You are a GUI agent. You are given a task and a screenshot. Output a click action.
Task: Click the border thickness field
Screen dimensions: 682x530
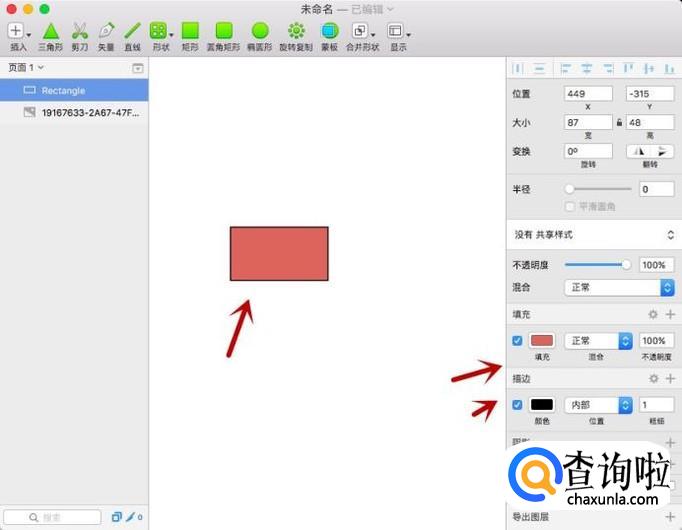[657, 405]
